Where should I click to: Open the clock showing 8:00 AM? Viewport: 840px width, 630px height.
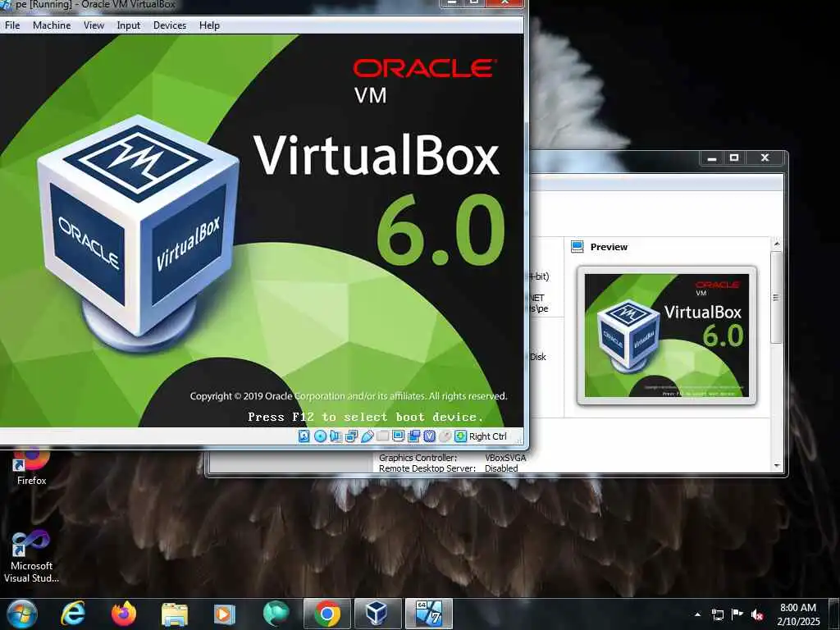point(798,614)
